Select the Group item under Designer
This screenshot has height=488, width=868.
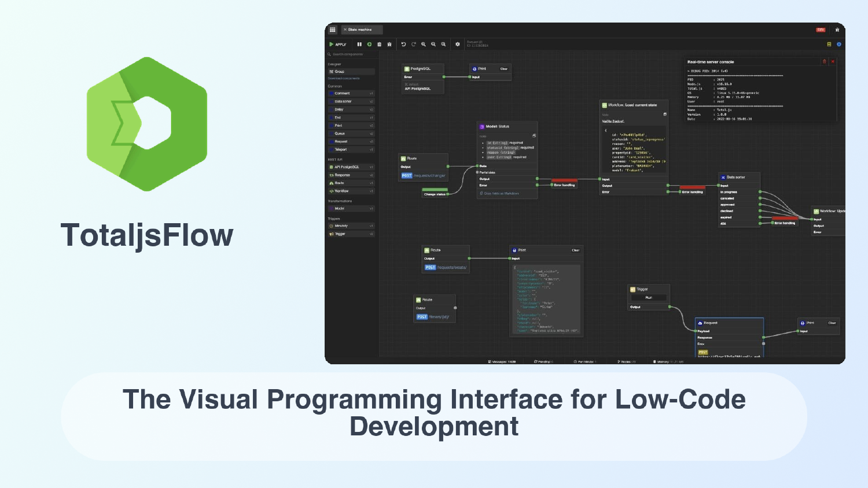click(x=351, y=72)
